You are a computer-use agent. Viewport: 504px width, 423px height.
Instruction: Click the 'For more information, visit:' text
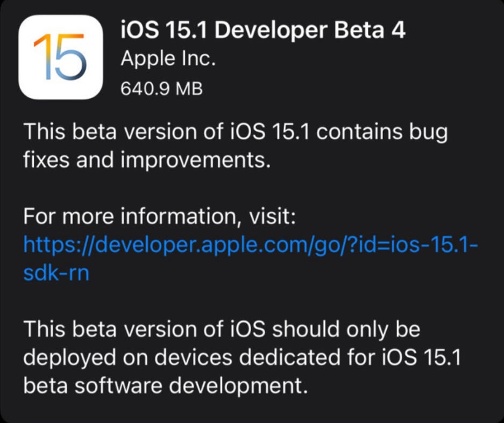click(159, 217)
